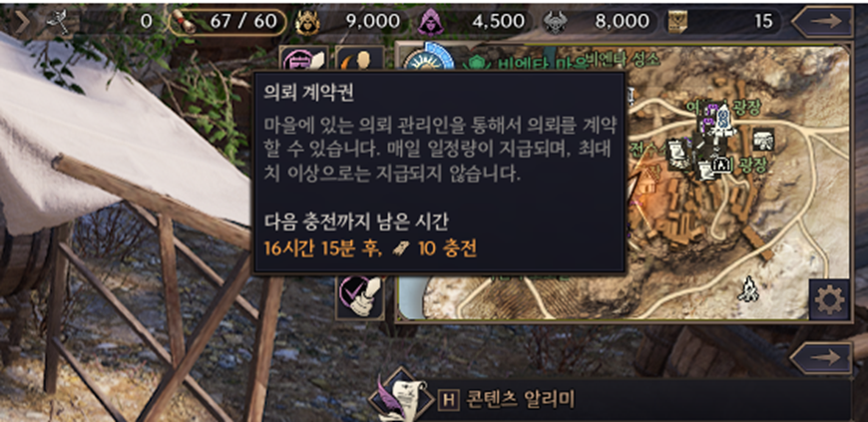Click the purple hooded token icon showing 4,500
Image resolution: width=868 pixels, height=422 pixels.
[x=428, y=23]
